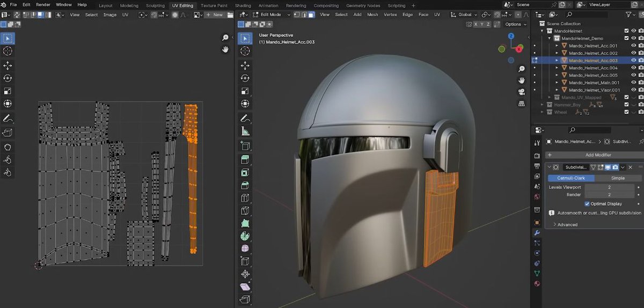Open the Render menu
This screenshot has height=308, width=644.
click(43, 4)
